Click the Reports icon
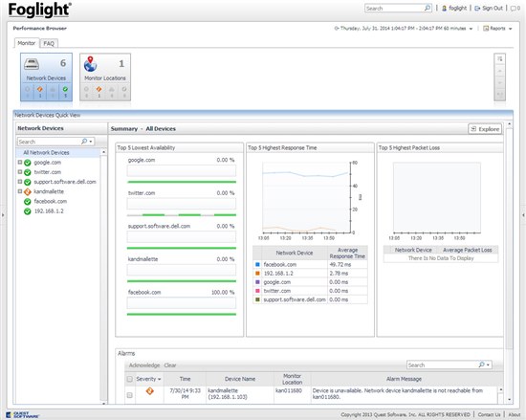This screenshot has width=526, height=420. 486,29
